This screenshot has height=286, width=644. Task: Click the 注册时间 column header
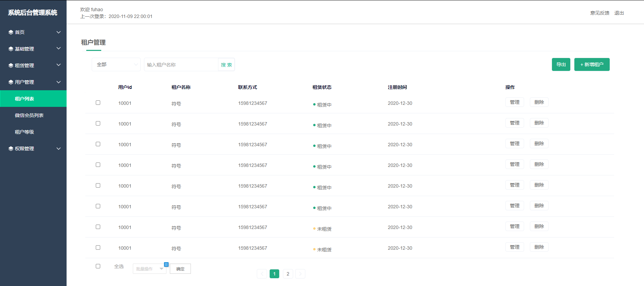pyautogui.click(x=397, y=87)
